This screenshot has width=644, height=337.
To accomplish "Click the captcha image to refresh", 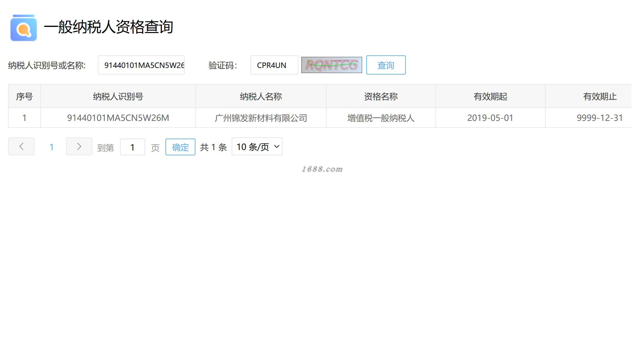I will coord(331,65).
